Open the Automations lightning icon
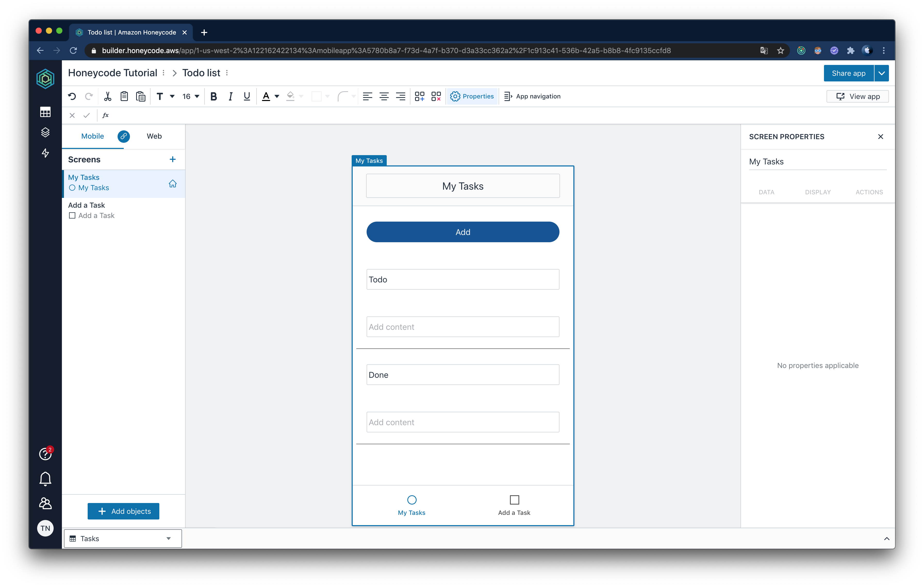This screenshot has height=587, width=924. tap(45, 153)
